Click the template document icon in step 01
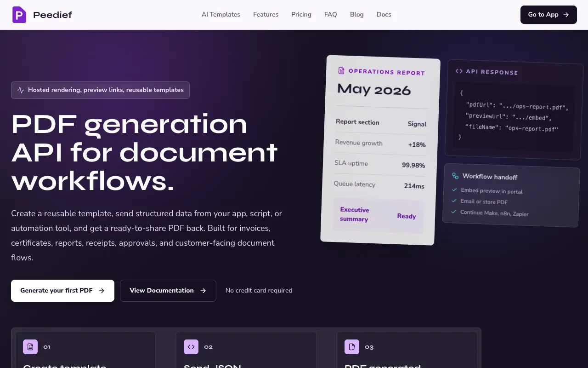This screenshot has height=368, width=588. coord(30,347)
